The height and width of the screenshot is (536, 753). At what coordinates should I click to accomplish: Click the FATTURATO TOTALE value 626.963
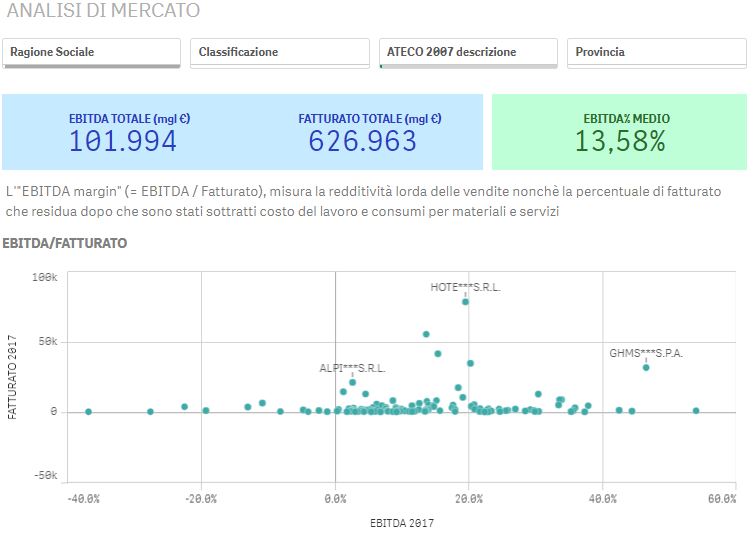click(x=362, y=142)
